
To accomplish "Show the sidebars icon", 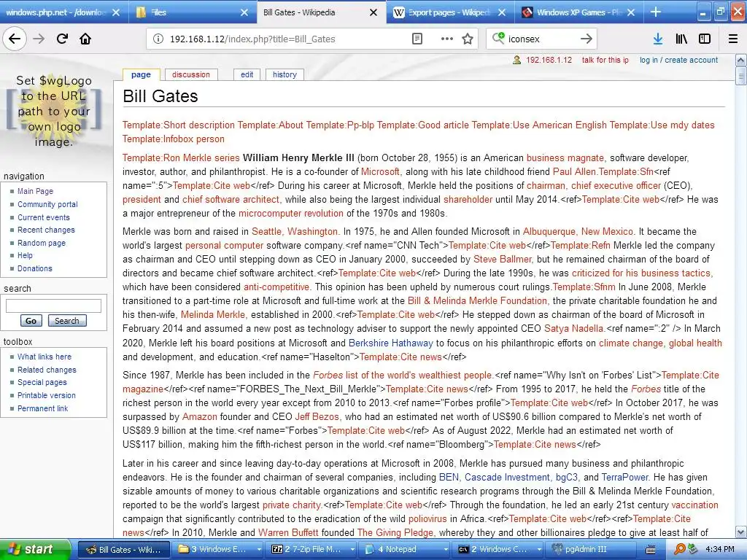I will pyautogui.click(x=705, y=39).
